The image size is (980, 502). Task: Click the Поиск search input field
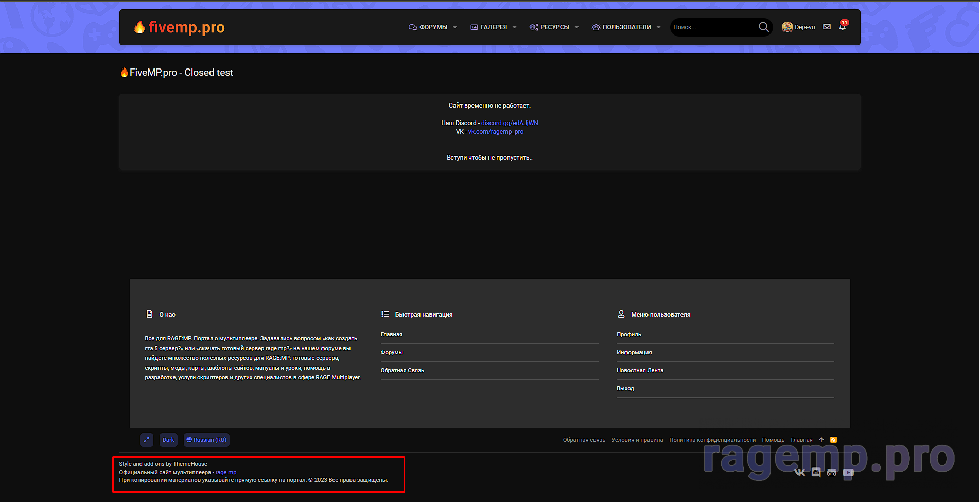click(x=713, y=27)
